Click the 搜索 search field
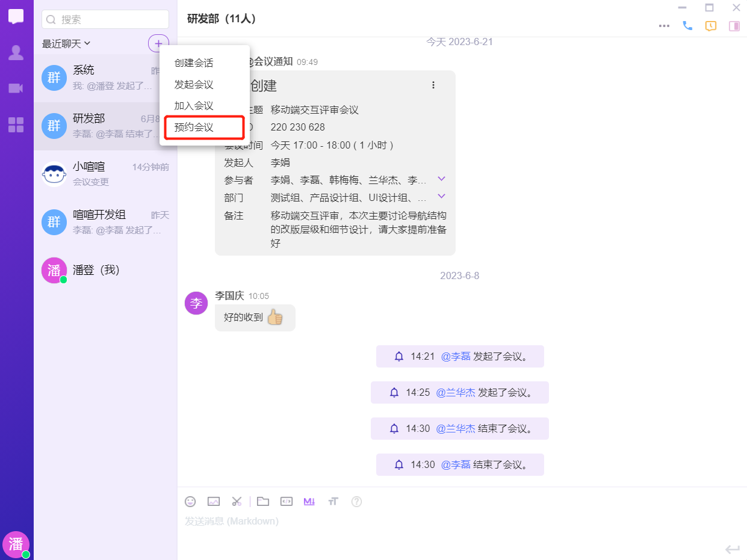 point(105,19)
